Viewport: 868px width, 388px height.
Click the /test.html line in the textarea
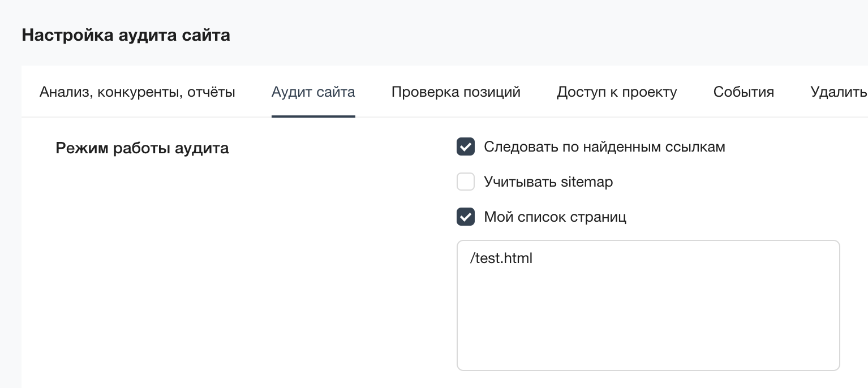pos(501,258)
